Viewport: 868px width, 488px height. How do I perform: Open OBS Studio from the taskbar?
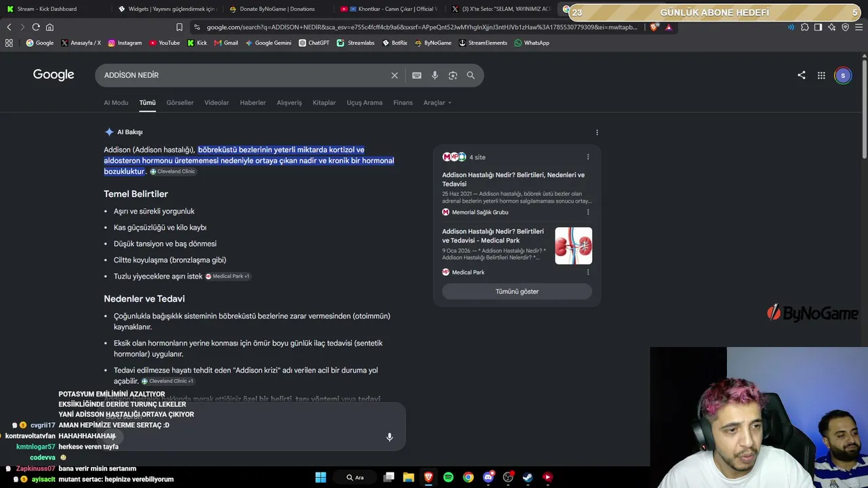[x=508, y=477]
